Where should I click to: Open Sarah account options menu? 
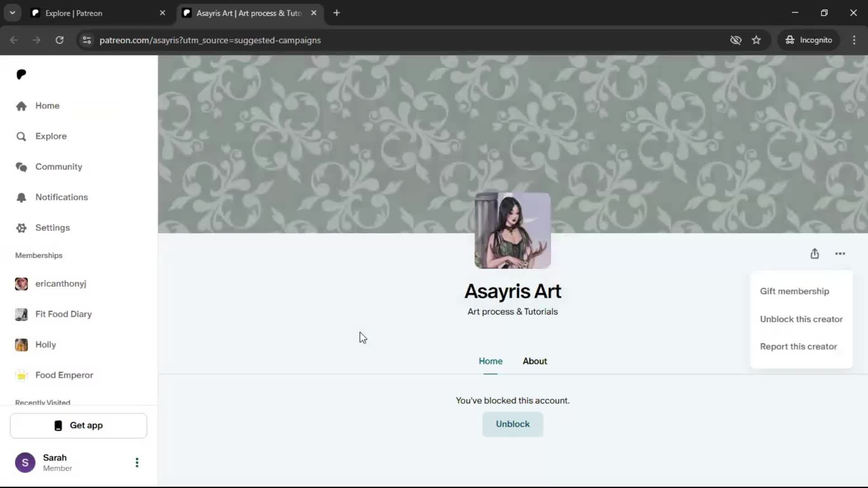(x=137, y=463)
